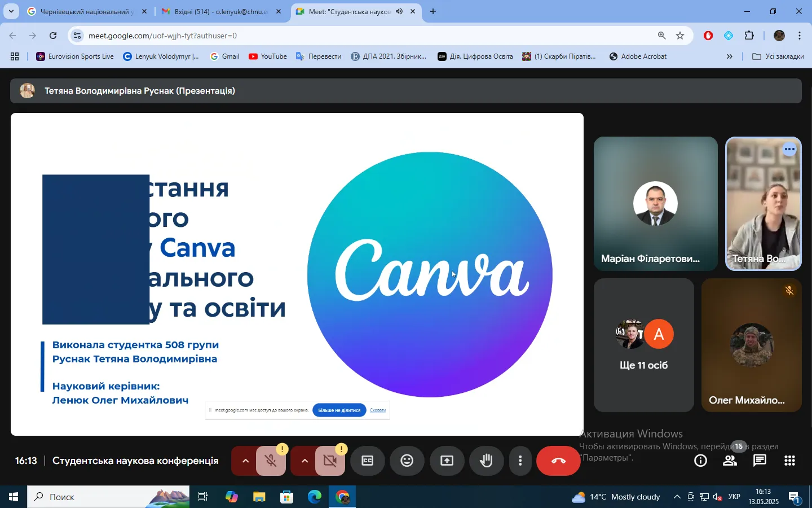Show hidden system tray icons

(x=677, y=497)
